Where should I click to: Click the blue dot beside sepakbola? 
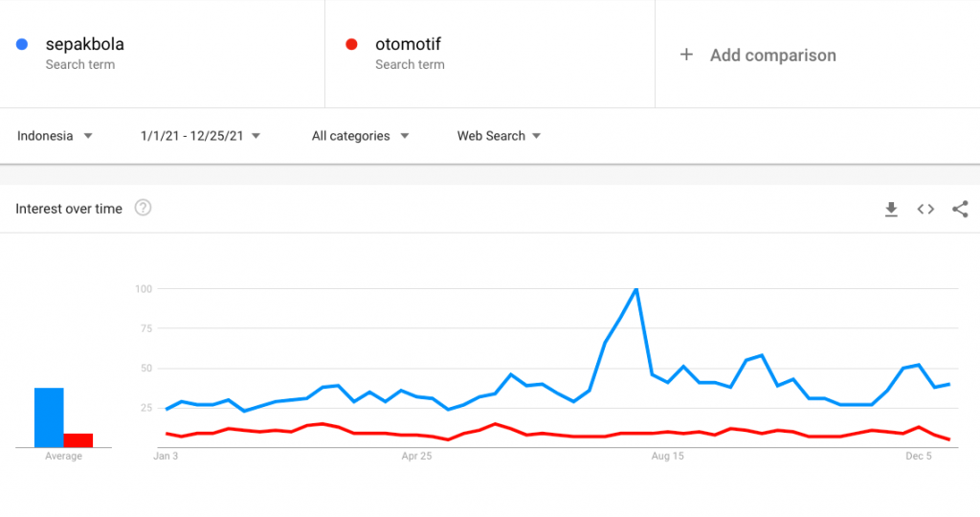[22, 44]
